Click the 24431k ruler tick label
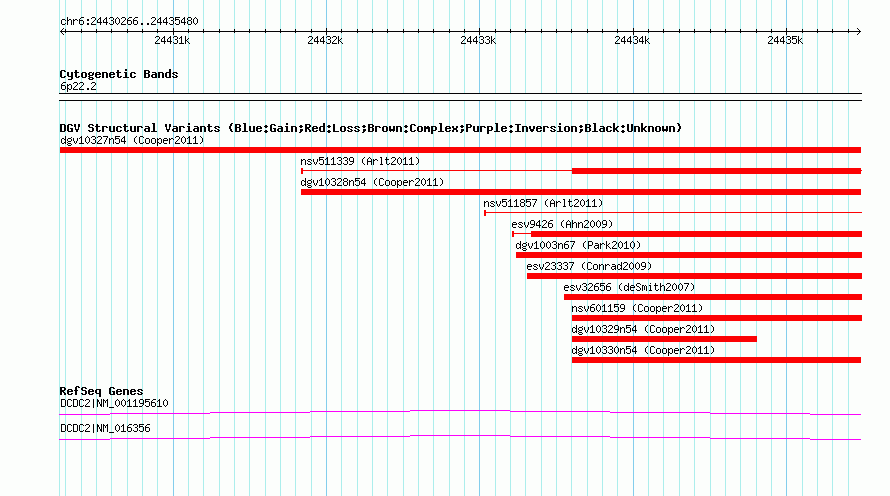The width and height of the screenshot is (890, 496). 172,40
